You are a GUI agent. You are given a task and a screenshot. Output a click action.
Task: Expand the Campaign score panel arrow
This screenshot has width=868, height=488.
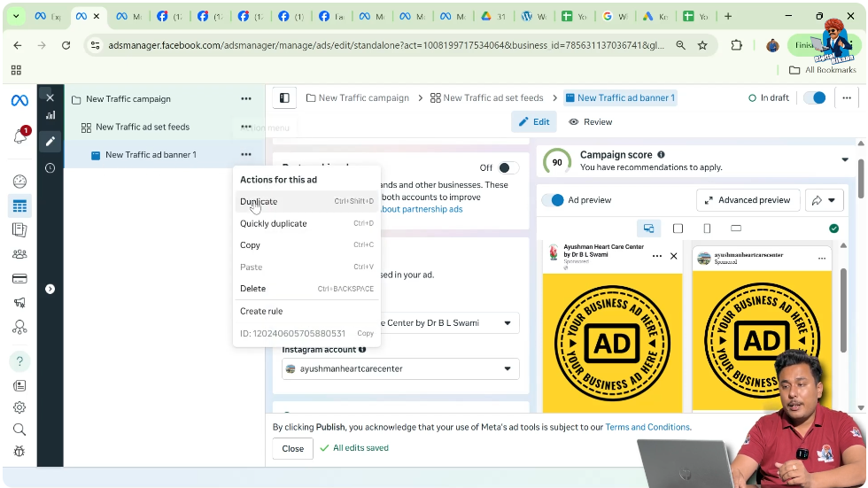pyautogui.click(x=845, y=160)
